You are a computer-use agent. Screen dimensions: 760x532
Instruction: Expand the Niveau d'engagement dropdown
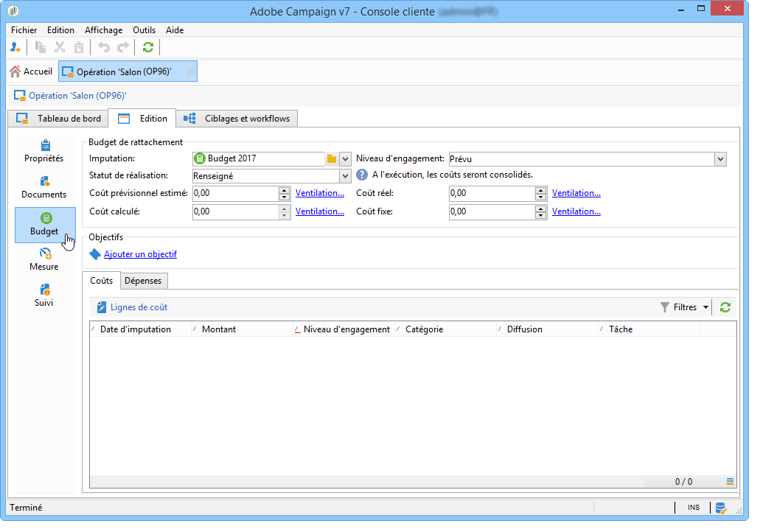720,159
